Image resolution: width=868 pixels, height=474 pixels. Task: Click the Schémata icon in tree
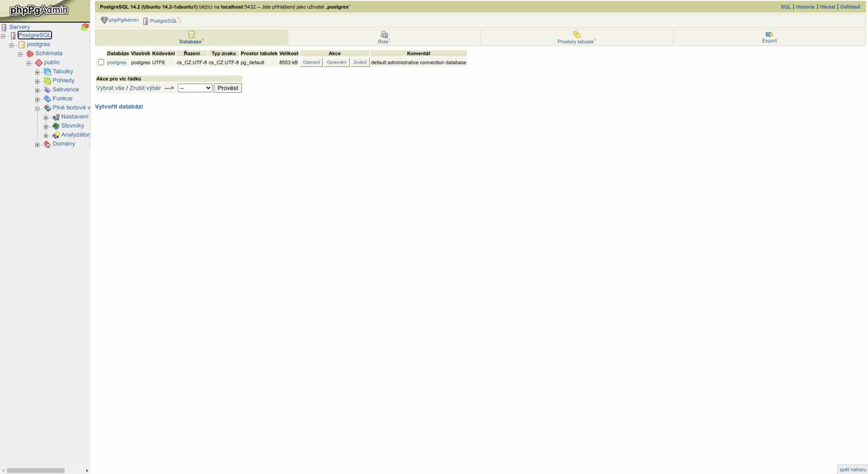pyautogui.click(x=30, y=54)
